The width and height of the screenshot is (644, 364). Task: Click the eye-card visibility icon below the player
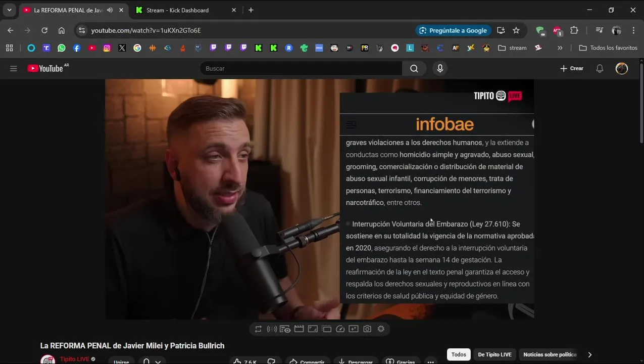coord(285,329)
